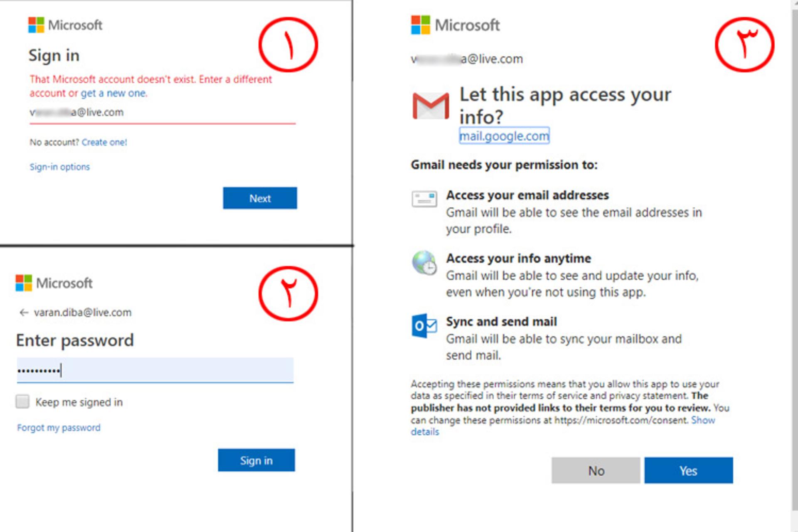
Task: Click the Outlook sync mail icon
Action: click(424, 326)
